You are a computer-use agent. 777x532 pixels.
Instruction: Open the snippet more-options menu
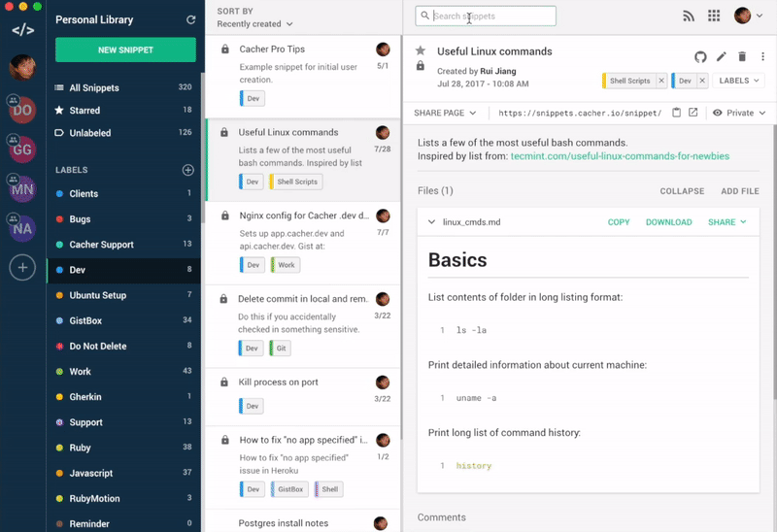(x=762, y=57)
